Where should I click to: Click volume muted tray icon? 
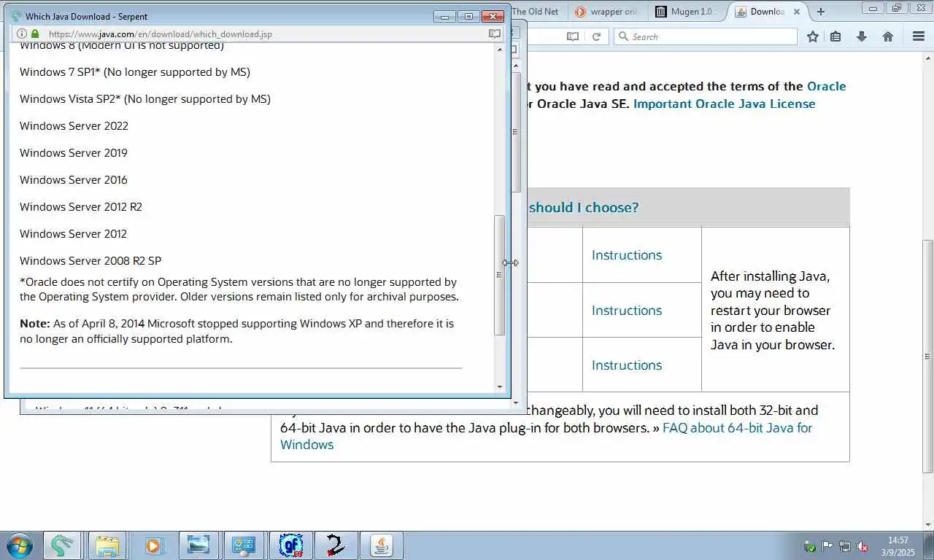(x=862, y=546)
